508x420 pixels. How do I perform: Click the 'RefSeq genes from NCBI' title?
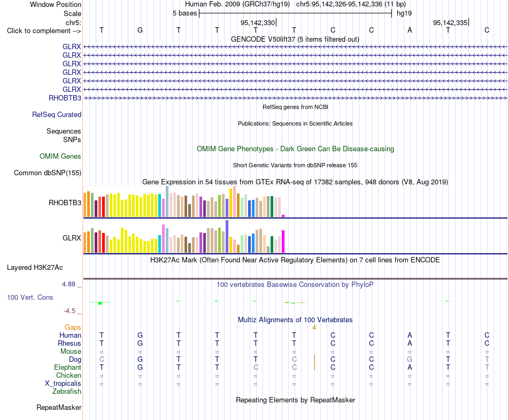tap(295, 107)
